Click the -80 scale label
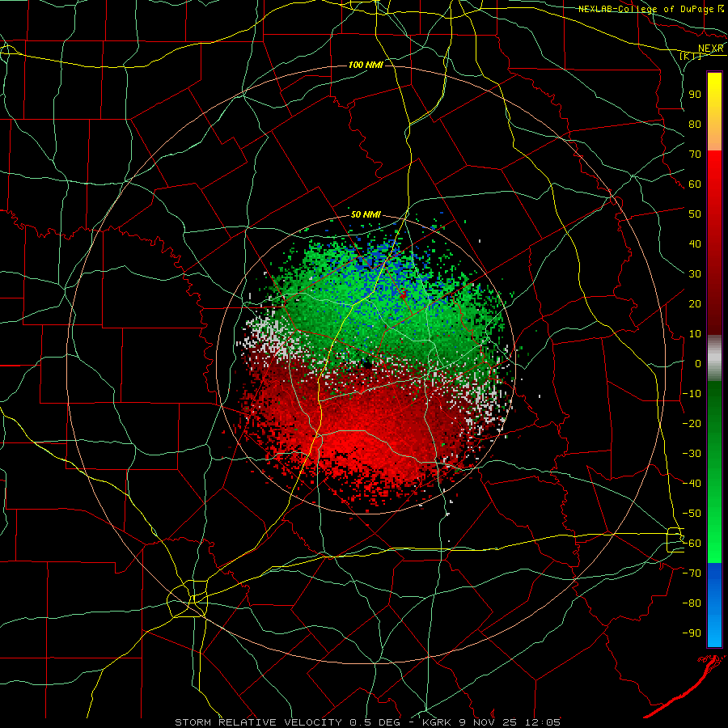 click(692, 603)
